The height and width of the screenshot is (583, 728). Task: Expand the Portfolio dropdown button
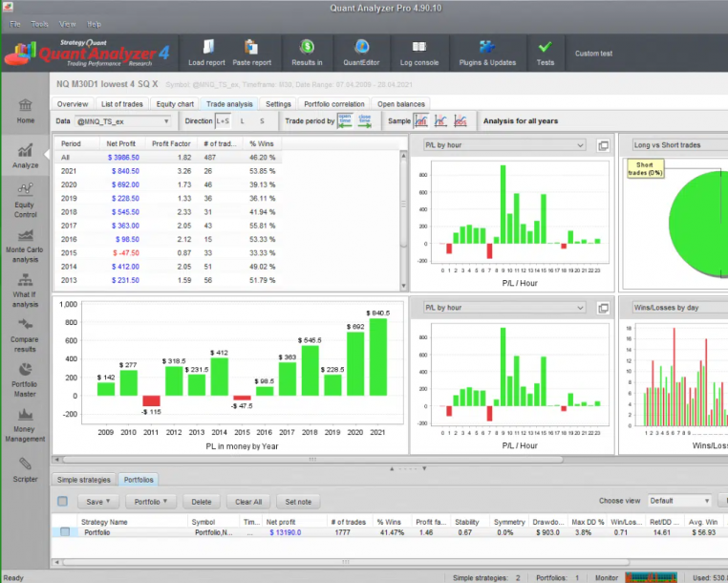point(150,502)
